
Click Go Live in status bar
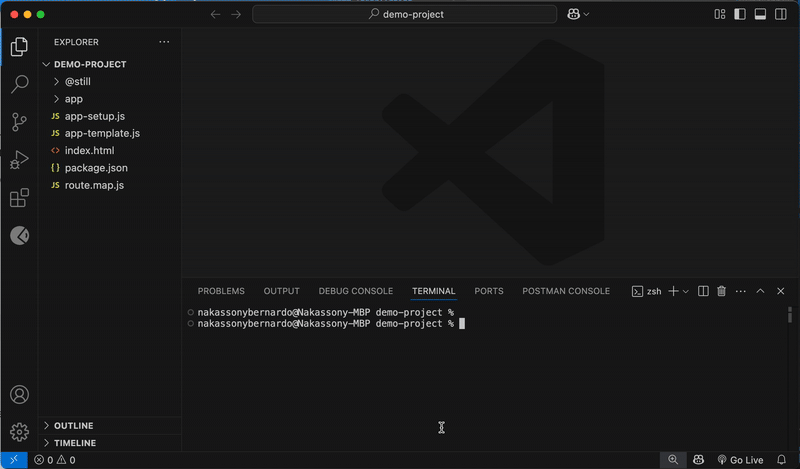coord(740,460)
